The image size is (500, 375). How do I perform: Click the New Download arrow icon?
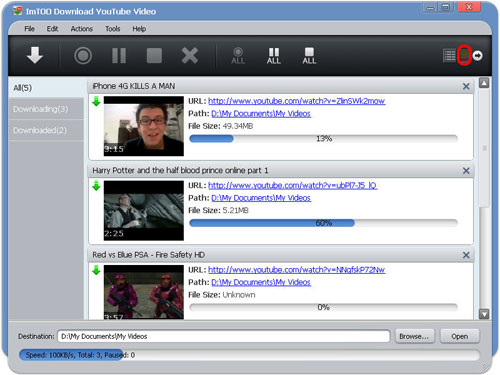[35, 55]
